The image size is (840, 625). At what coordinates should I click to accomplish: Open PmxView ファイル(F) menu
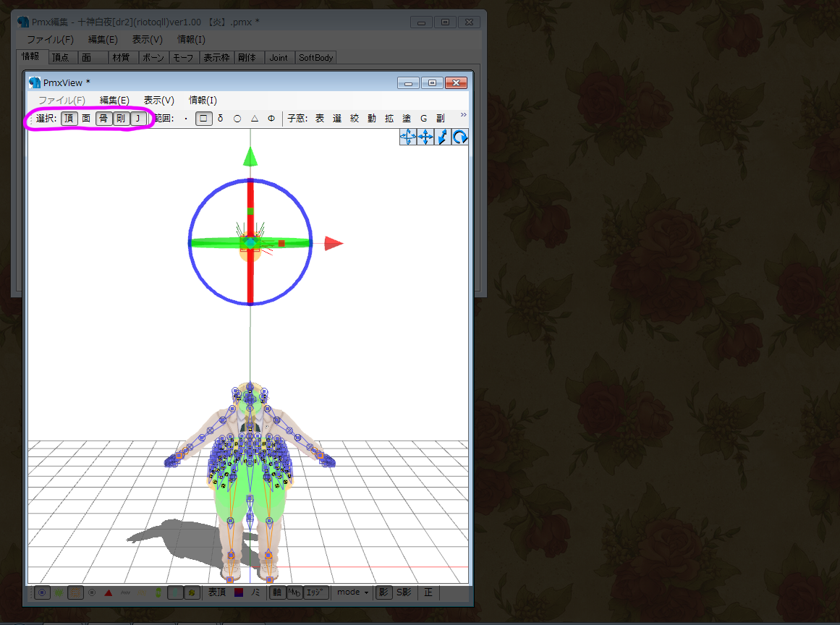pos(61,100)
